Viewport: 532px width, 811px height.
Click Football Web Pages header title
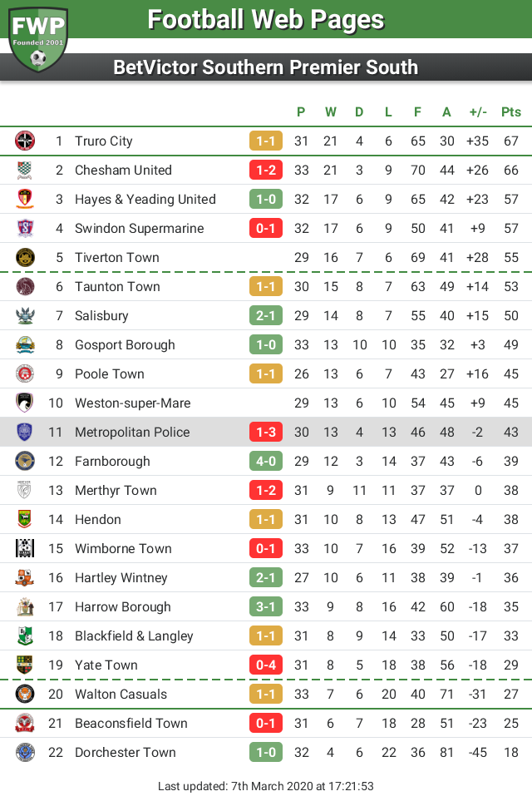point(266,20)
